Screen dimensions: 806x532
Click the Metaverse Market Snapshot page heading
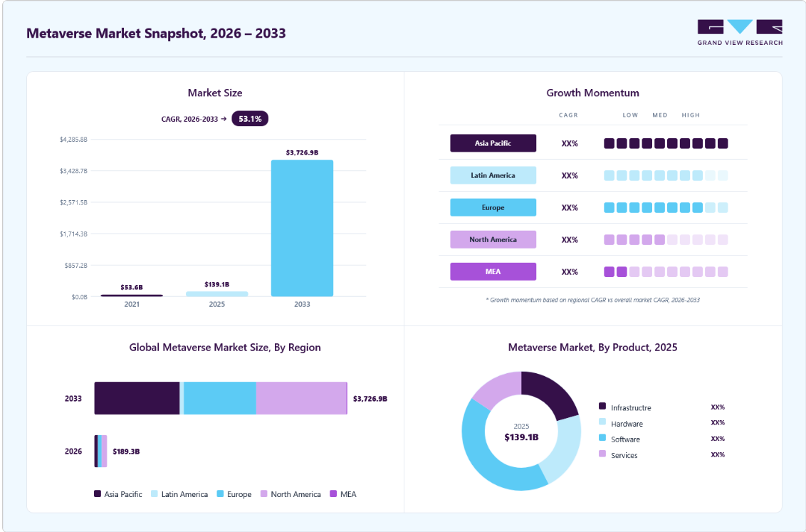coord(156,33)
